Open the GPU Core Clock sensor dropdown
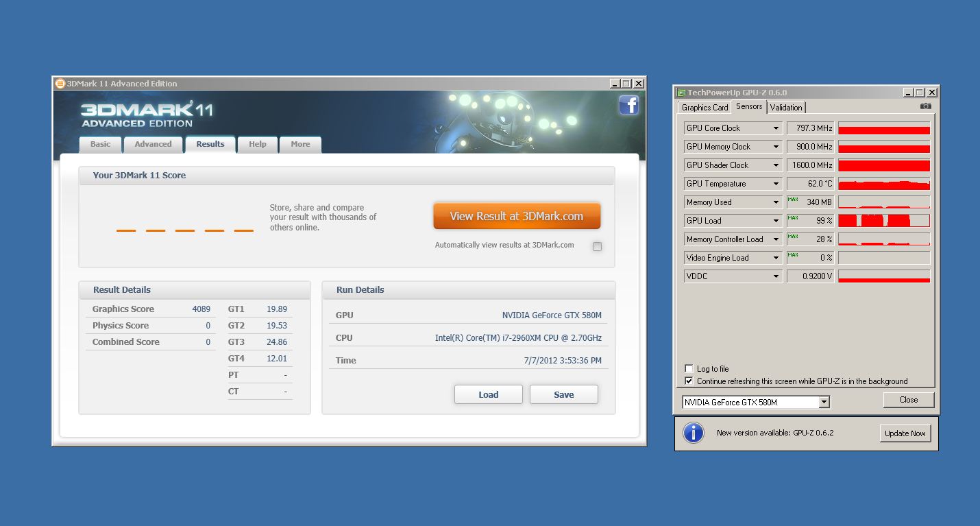Viewport: 980px width, 526px height. (x=776, y=128)
